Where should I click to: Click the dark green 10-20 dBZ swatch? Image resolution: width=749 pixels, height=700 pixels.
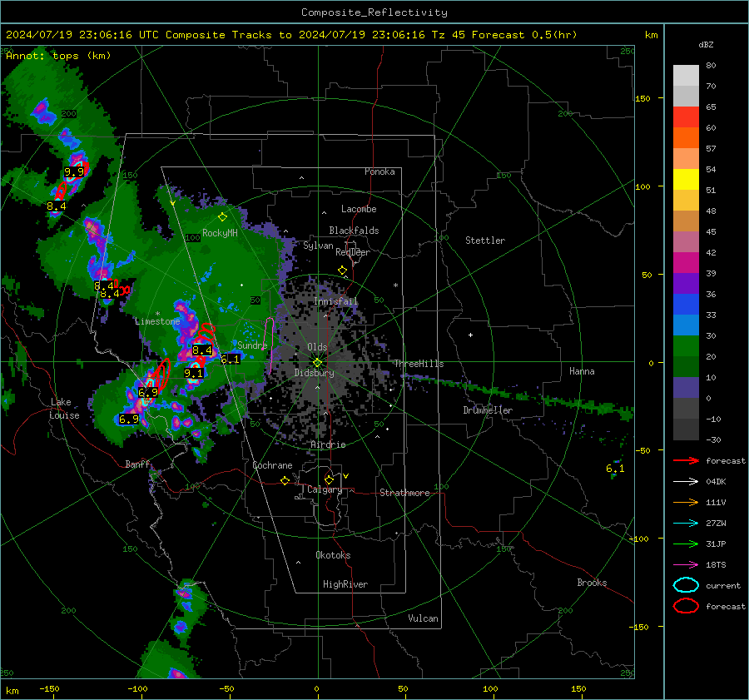[686, 366]
